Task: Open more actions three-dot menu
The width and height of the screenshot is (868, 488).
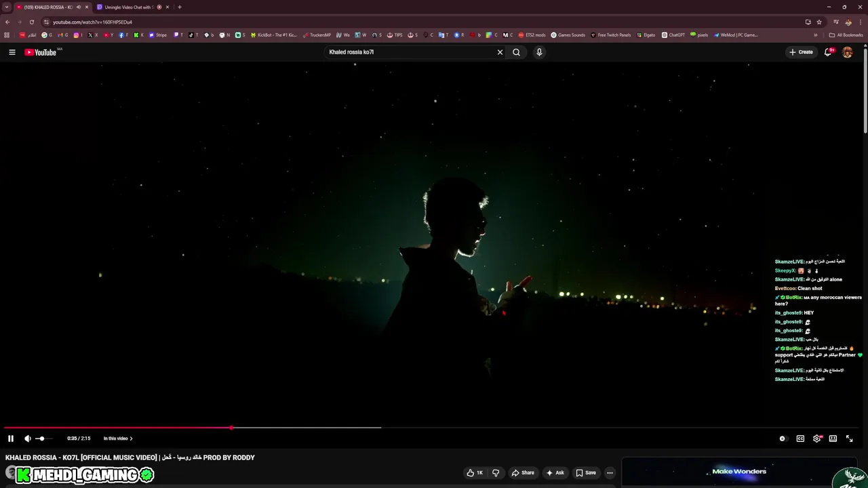Action: (610, 472)
